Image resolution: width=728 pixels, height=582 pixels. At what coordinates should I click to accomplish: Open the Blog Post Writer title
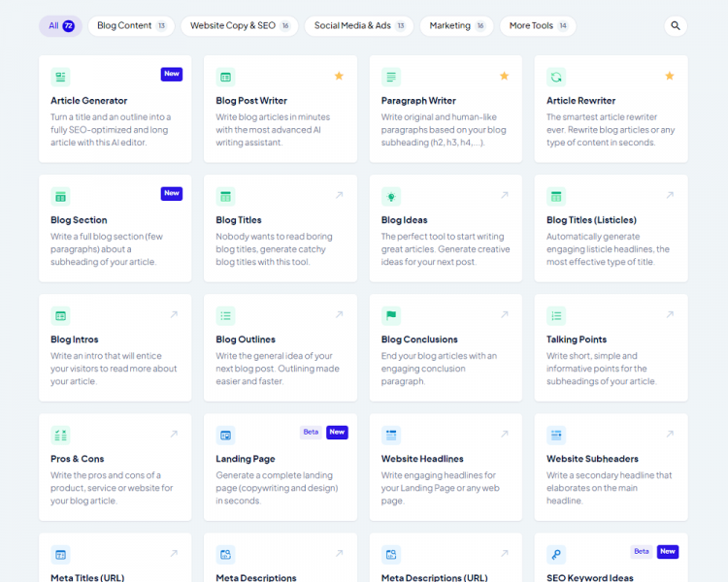coord(251,101)
